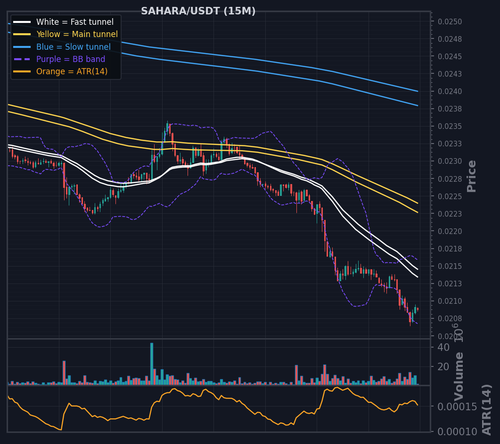Click the 0.0248 price axis label

[x=450, y=39]
